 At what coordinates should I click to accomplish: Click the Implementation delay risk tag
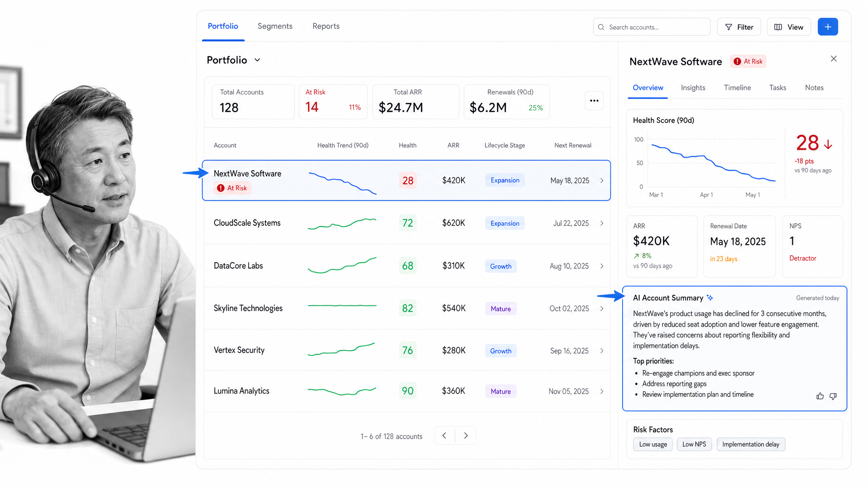click(x=751, y=444)
